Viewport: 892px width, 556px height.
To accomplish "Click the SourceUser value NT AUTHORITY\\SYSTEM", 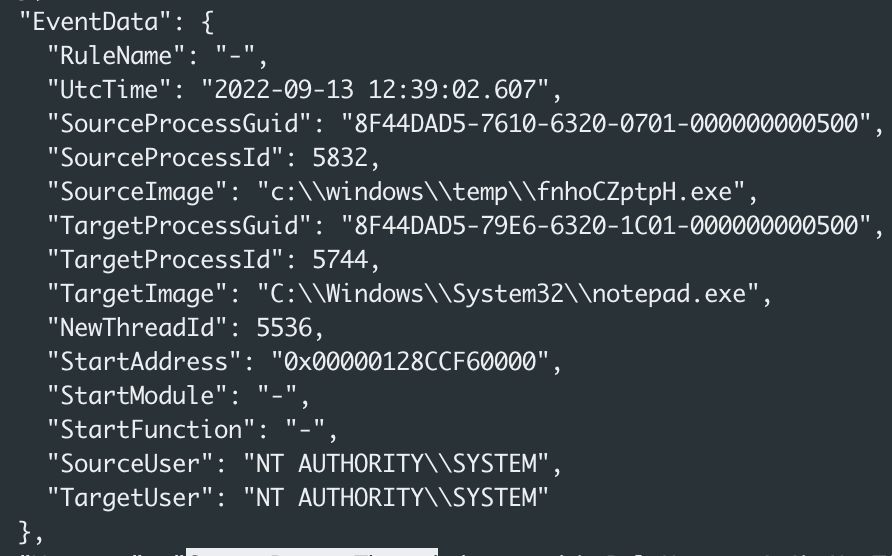I will (x=397, y=464).
